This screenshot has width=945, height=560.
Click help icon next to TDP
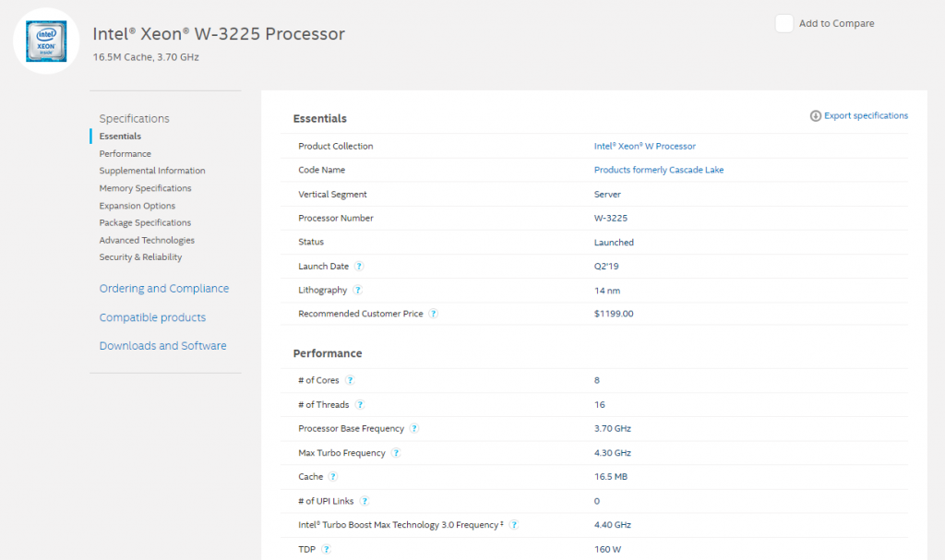[x=326, y=550]
